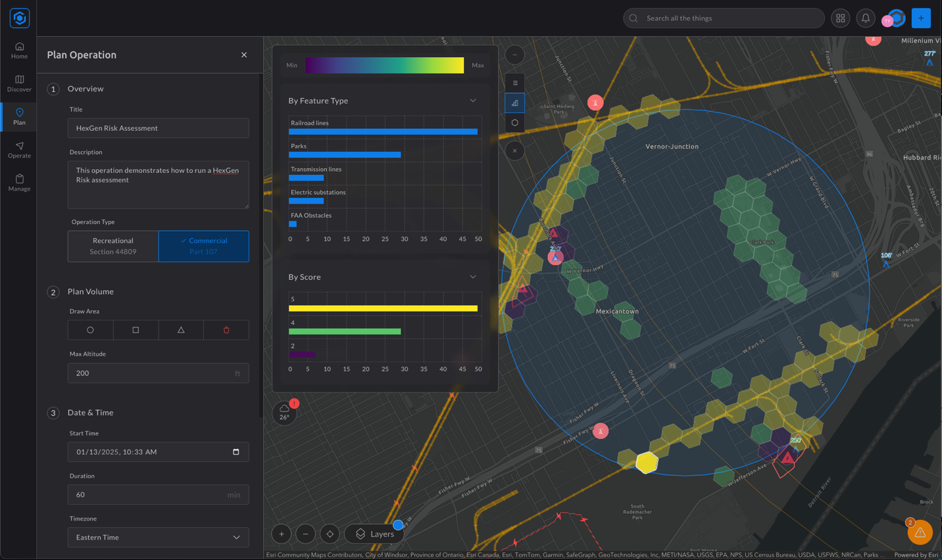Open the Eastern Time timezone dropdown
Viewport: 942px width, 560px height.
(x=158, y=537)
